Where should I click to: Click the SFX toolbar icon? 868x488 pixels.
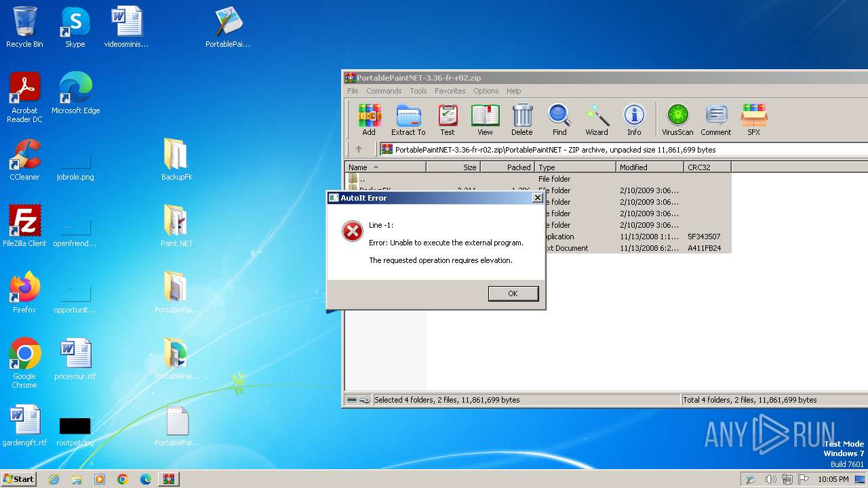(753, 120)
